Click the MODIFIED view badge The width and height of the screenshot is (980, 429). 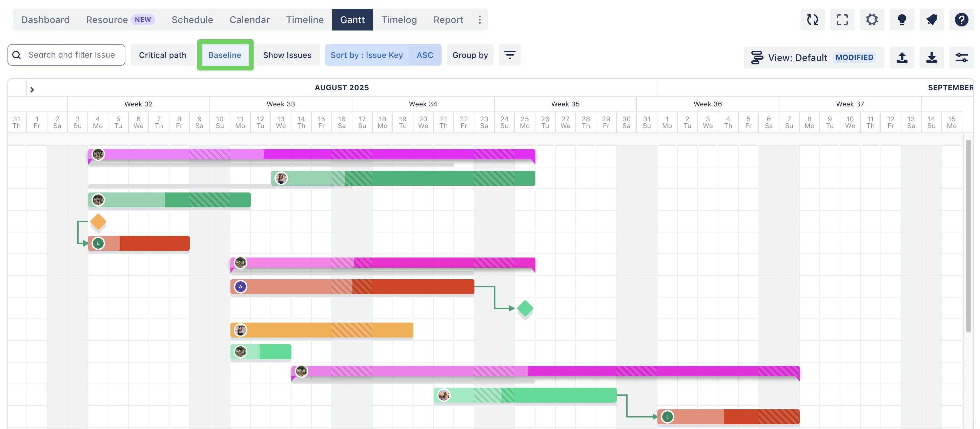coord(855,57)
